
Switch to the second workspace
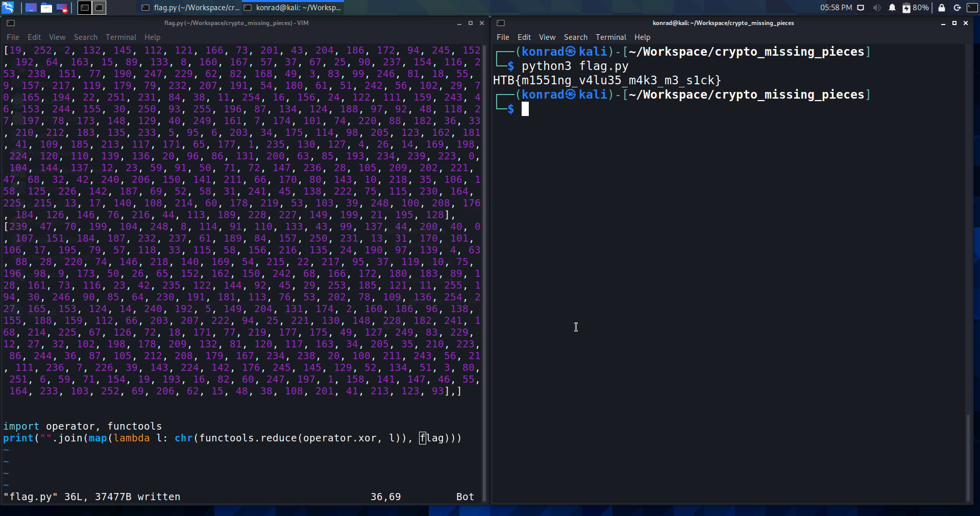point(99,8)
